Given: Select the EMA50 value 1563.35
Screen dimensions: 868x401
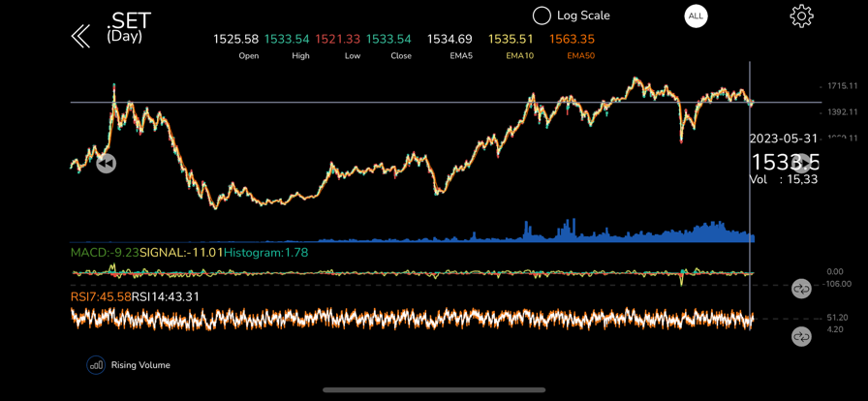Looking at the screenshot, I should pyautogui.click(x=572, y=40).
